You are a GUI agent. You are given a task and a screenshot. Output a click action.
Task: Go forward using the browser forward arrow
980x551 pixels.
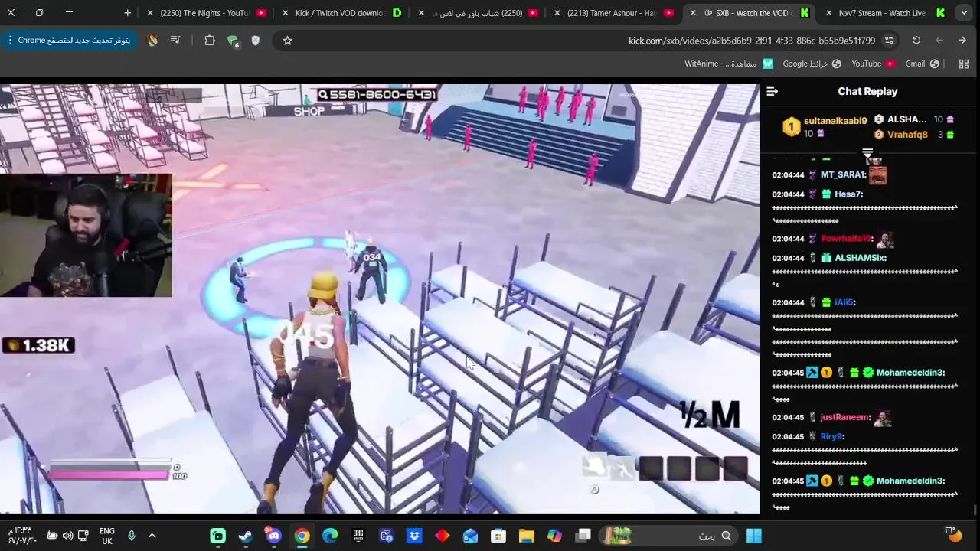pyautogui.click(x=939, y=41)
